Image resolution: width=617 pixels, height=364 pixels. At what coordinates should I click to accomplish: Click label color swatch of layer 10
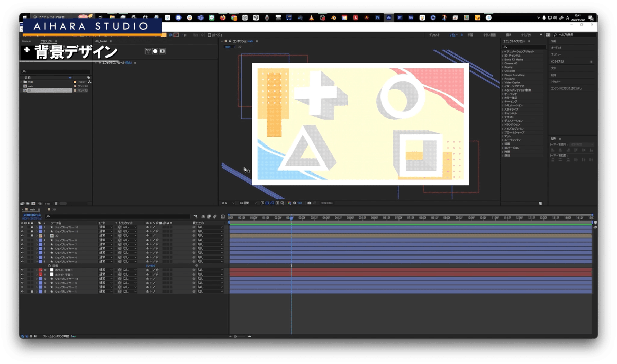click(40, 270)
